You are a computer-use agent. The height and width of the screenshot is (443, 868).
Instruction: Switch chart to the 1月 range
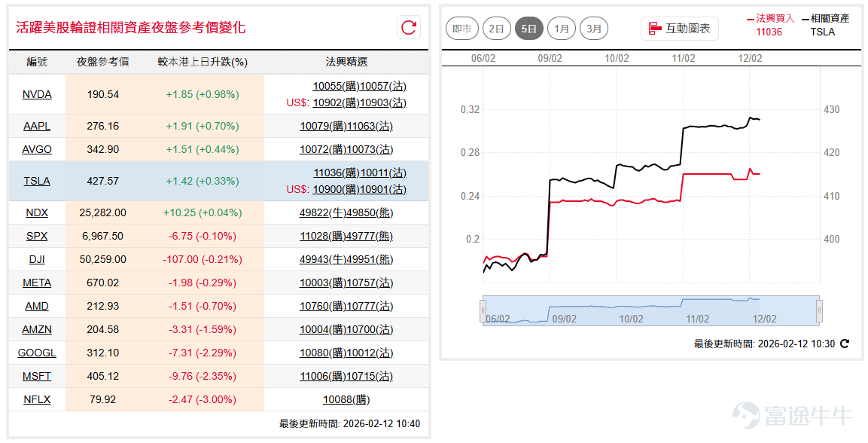[562, 28]
